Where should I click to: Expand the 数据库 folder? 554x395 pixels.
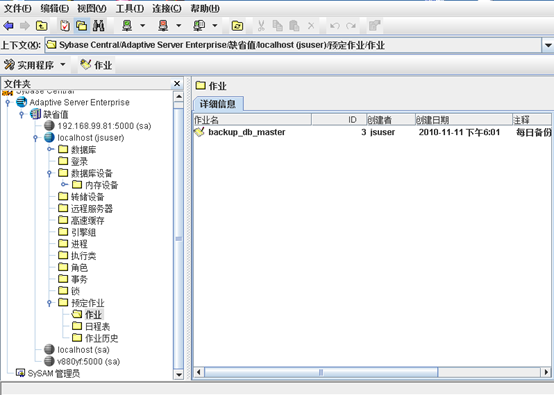click(x=50, y=149)
